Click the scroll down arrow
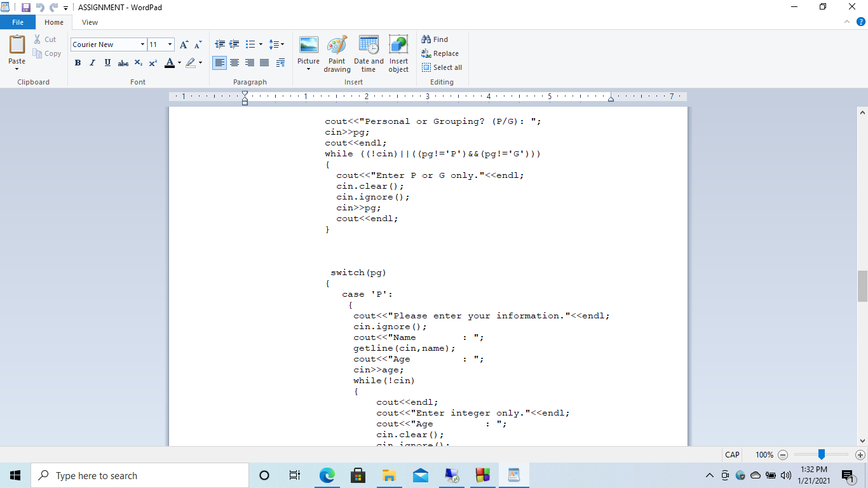 click(x=862, y=440)
